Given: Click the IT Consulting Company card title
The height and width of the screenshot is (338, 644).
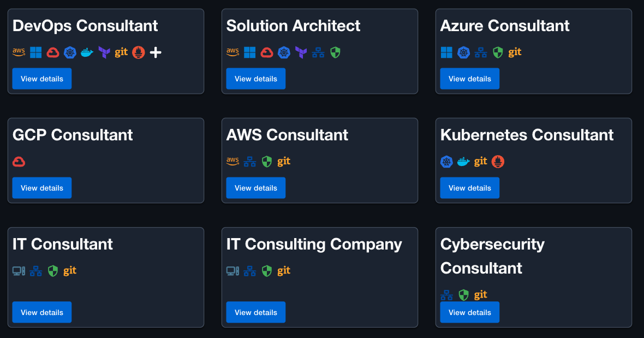Looking at the screenshot, I should (314, 244).
